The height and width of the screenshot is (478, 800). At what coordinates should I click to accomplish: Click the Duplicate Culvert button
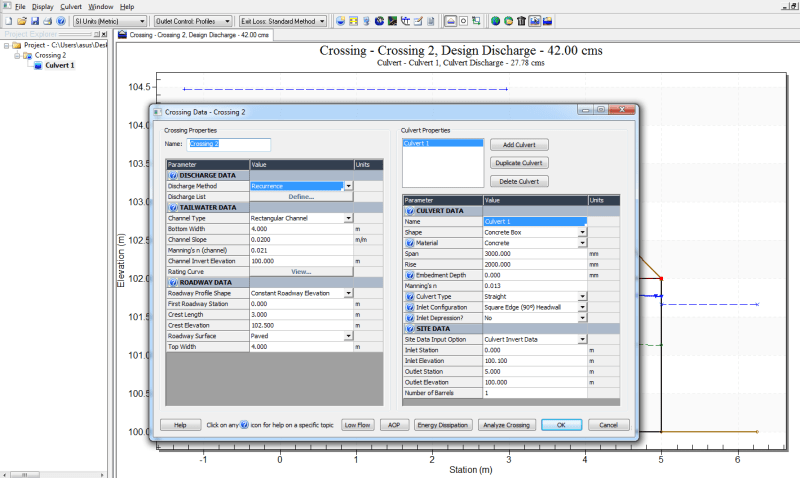(519, 163)
